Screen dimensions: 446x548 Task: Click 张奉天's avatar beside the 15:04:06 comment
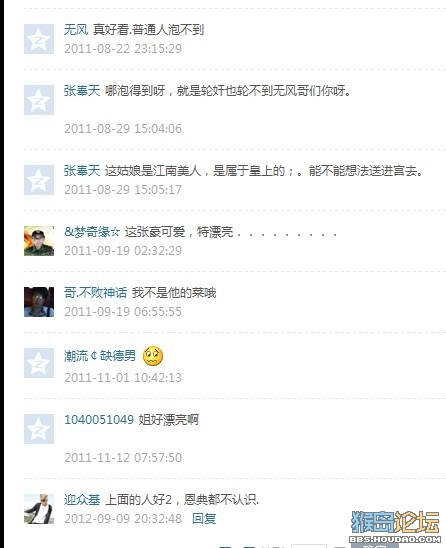[39, 100]
